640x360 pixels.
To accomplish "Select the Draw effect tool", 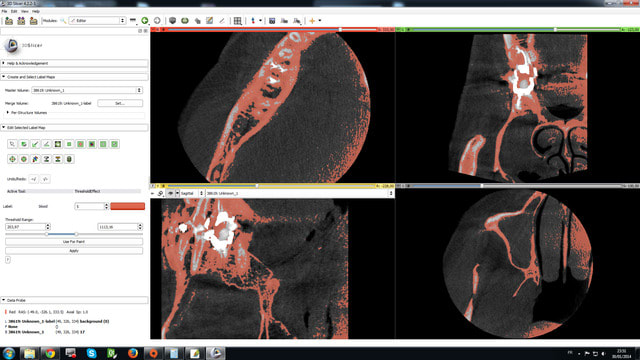I will [47, 144].
